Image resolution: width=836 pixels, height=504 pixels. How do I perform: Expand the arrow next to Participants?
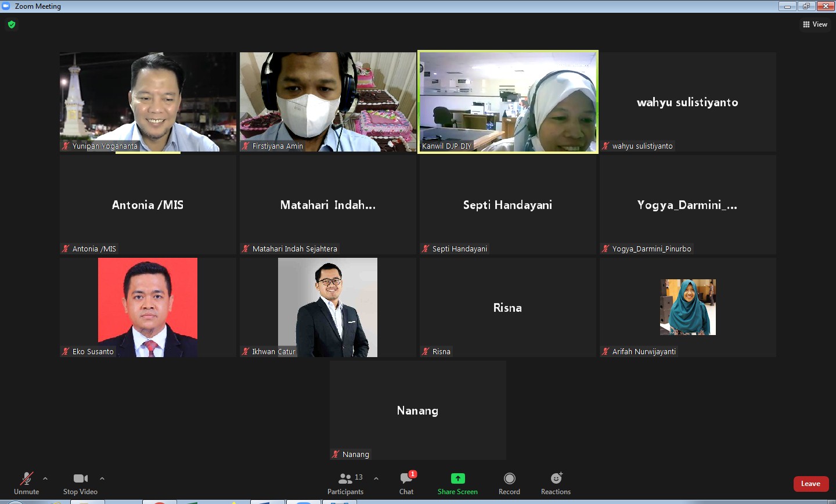point(376,478)
